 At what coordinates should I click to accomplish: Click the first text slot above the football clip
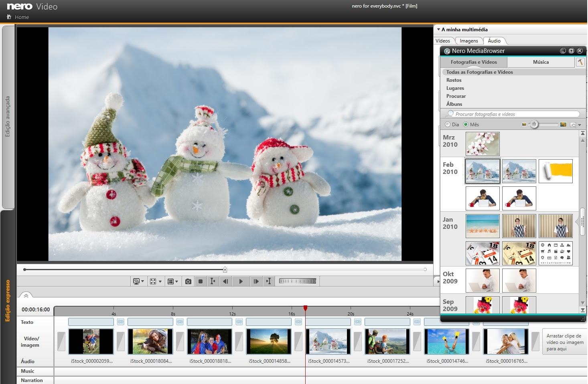pos(91,322)
